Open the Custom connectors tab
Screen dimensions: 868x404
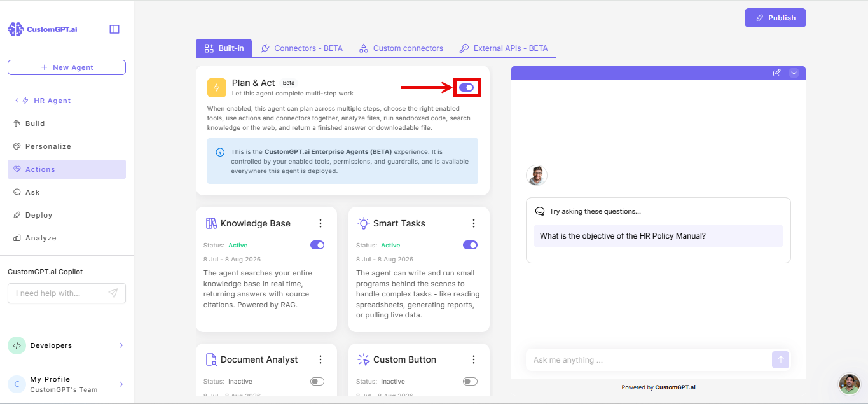401,48
